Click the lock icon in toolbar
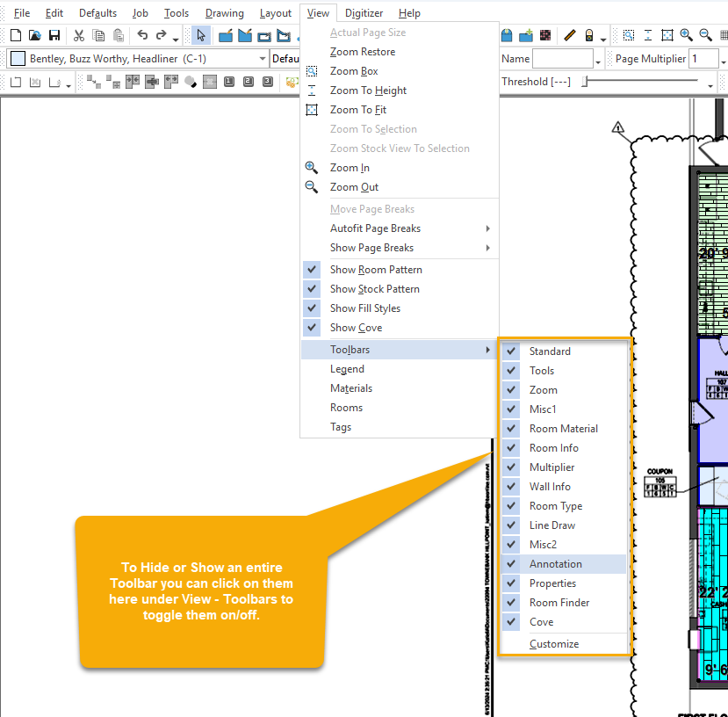The width and height of the screenshot is (728, 717). pyautogui.click(x=589, y=35)
